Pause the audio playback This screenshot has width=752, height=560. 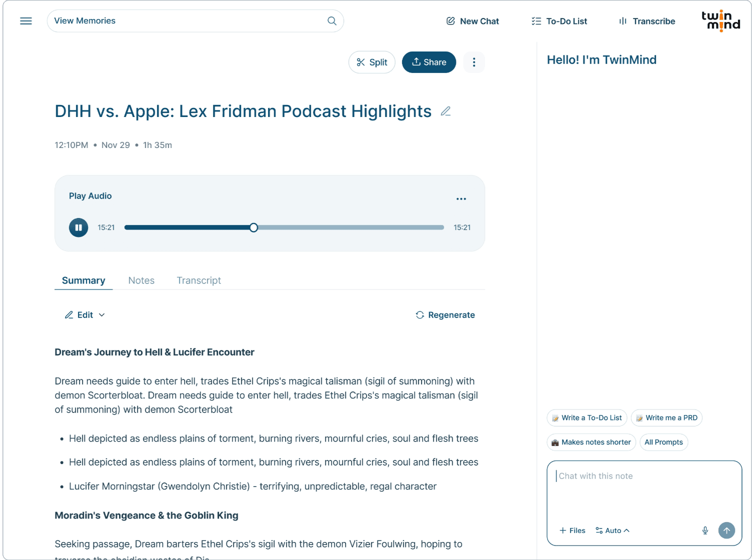point(78,227)
